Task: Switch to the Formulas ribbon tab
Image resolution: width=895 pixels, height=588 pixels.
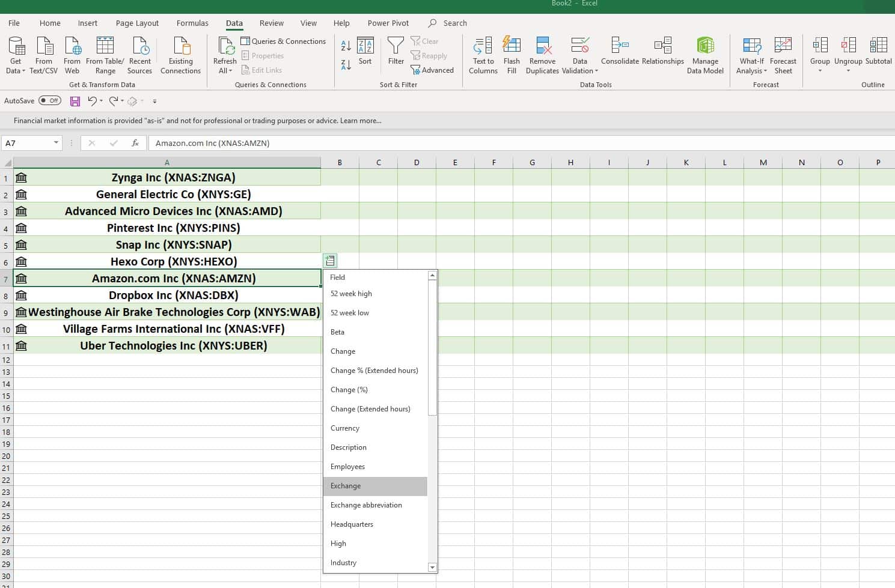Action: 192,23
